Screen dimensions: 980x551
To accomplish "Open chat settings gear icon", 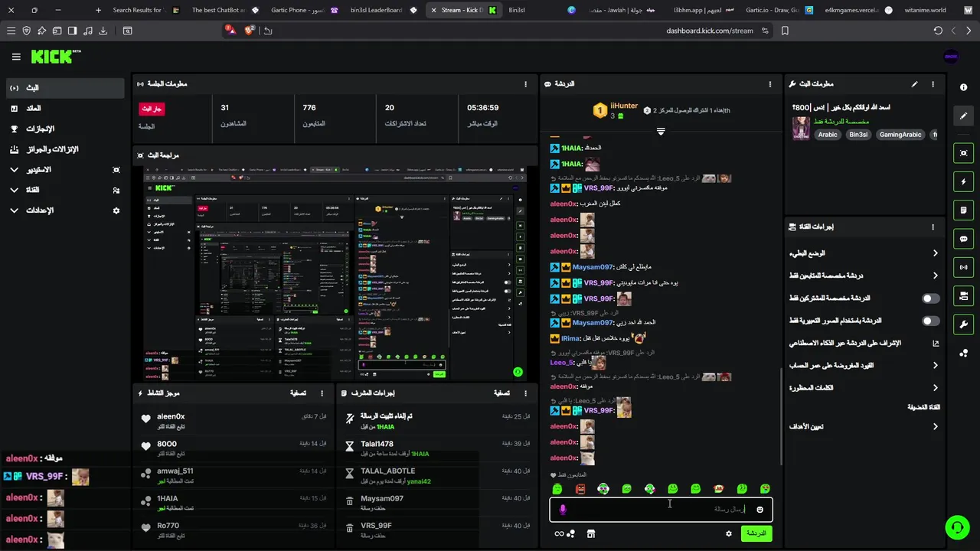I will tap(728, 533).
